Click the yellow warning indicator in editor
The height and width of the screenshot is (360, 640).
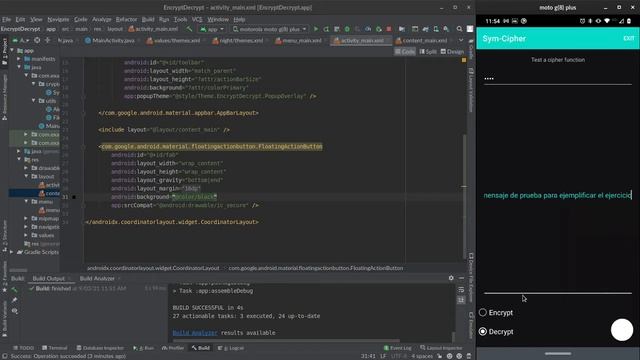464,60
